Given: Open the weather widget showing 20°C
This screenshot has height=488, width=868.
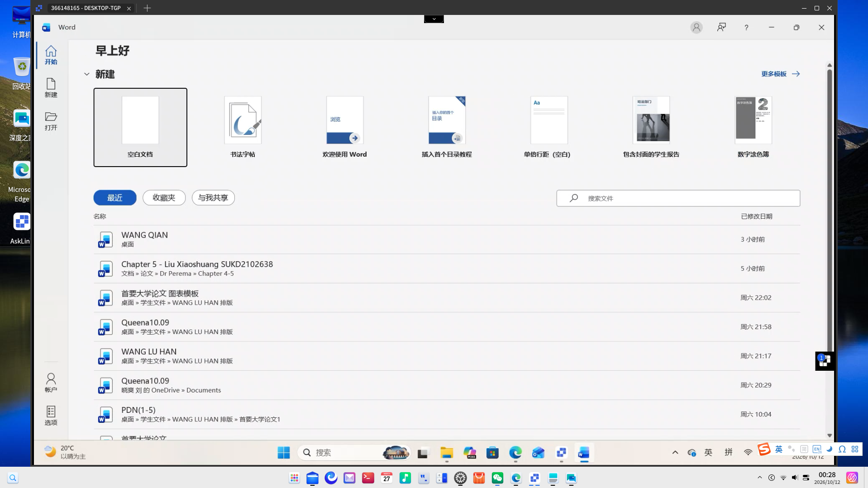Looking at the screenshot, I should click(65, 452).
